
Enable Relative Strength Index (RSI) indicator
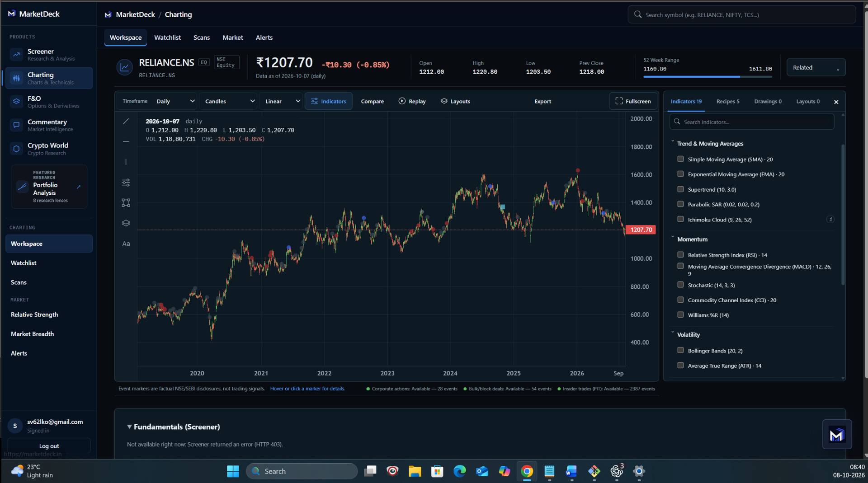680,255
